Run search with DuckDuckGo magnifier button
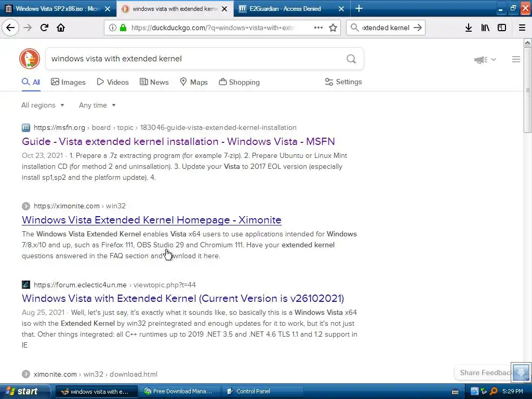532x399 pixels. click(351, 59)
